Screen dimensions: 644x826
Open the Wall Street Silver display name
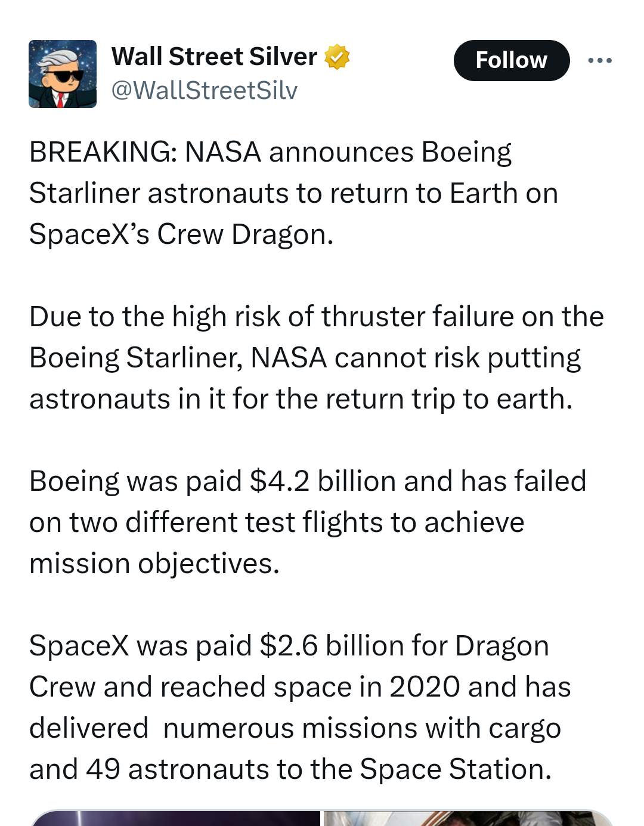tap(214, 57)
